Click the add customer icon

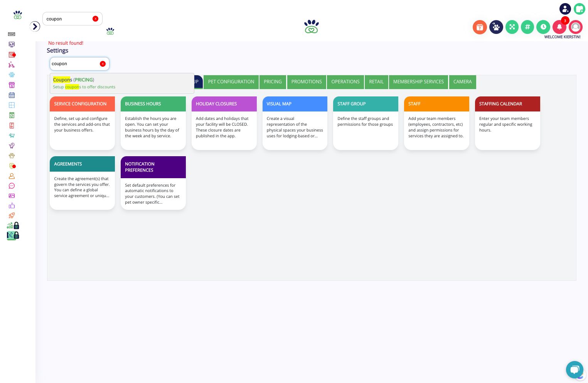565,9
